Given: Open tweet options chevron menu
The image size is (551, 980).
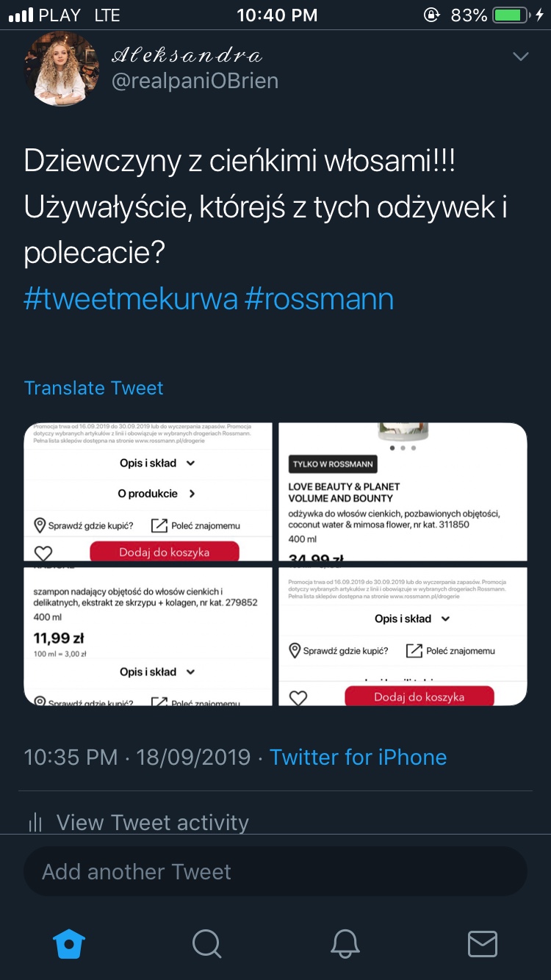Looking at the screenshot, I should coord(520,57).
